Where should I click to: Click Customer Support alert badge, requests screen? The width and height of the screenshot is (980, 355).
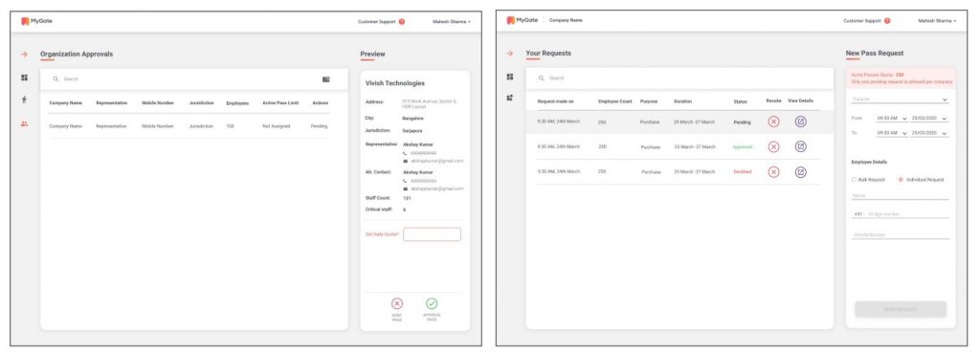[887, 21]
